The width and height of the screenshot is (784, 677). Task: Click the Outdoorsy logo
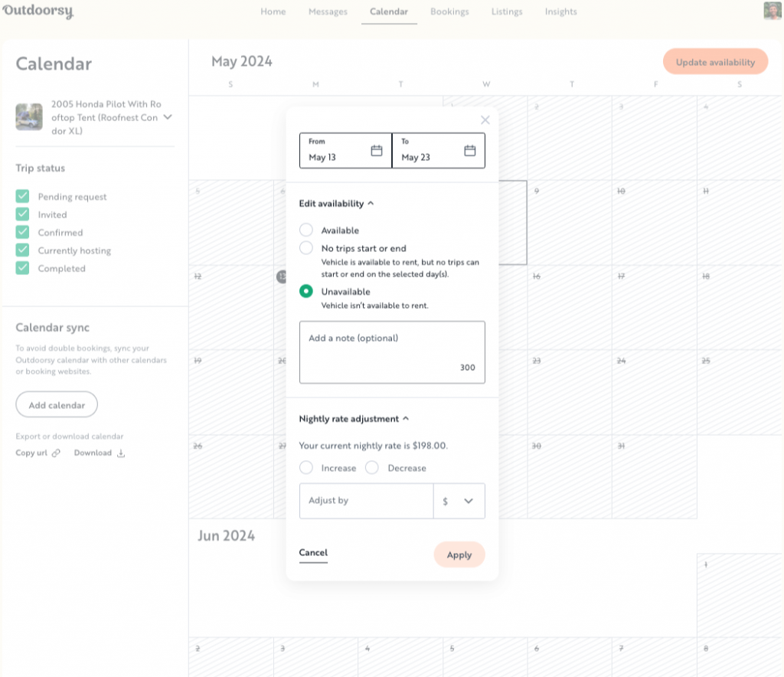(38, 11)
